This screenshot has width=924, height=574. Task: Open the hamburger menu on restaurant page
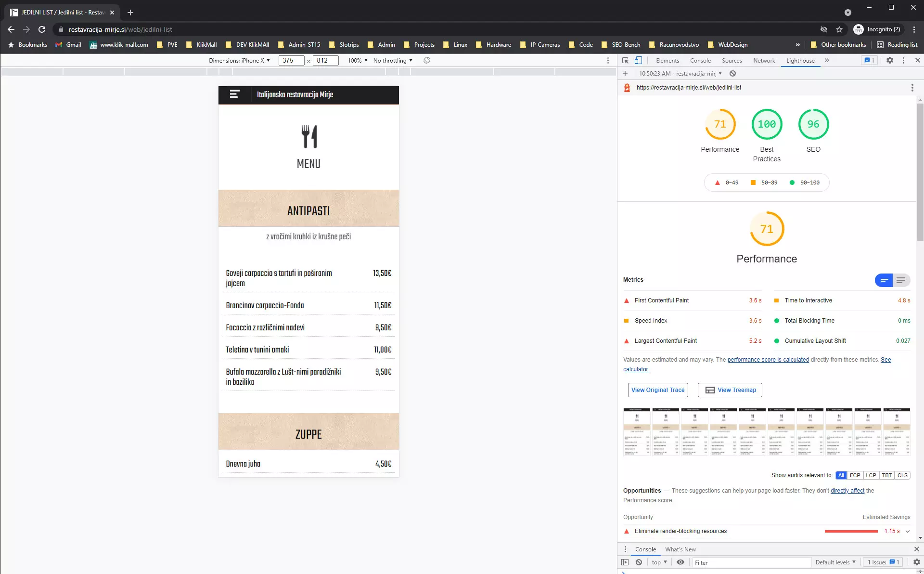pyautogui.click(x=234, y=94)
